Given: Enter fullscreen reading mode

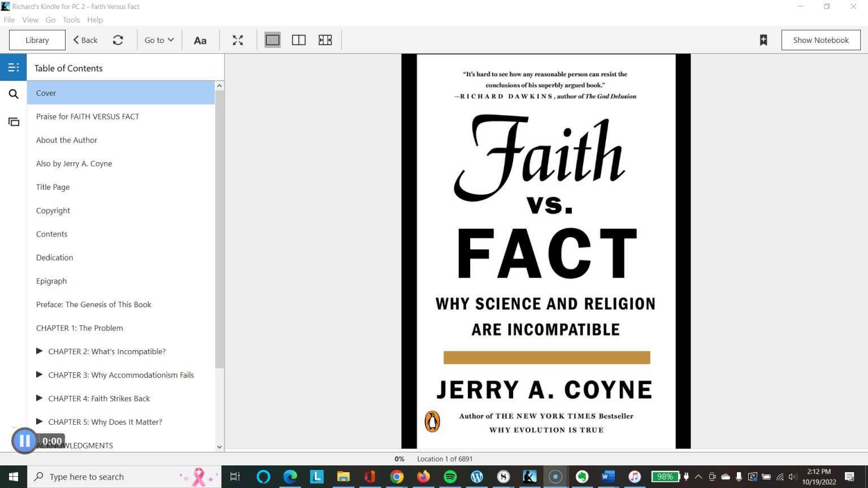Looking at the screenshot, I should pos(237,40).
